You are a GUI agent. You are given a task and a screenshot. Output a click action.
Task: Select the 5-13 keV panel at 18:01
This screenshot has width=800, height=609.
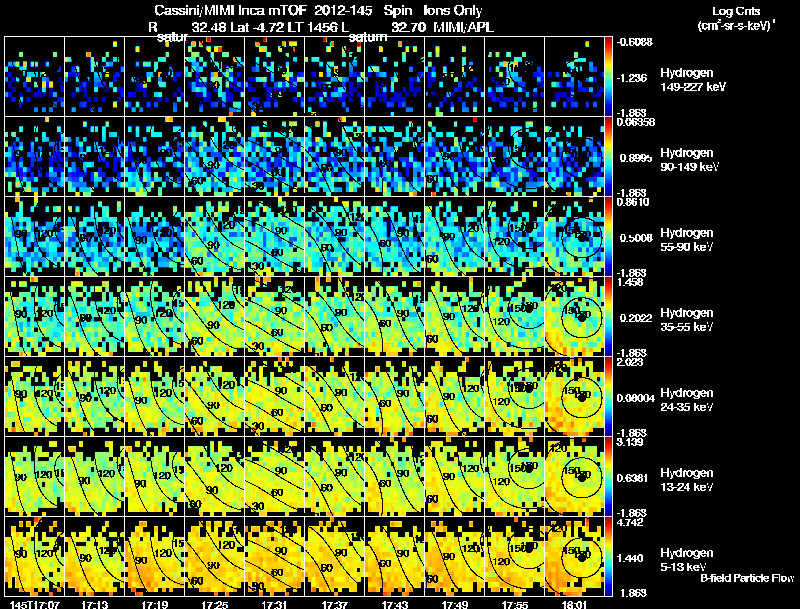point(574,557)
